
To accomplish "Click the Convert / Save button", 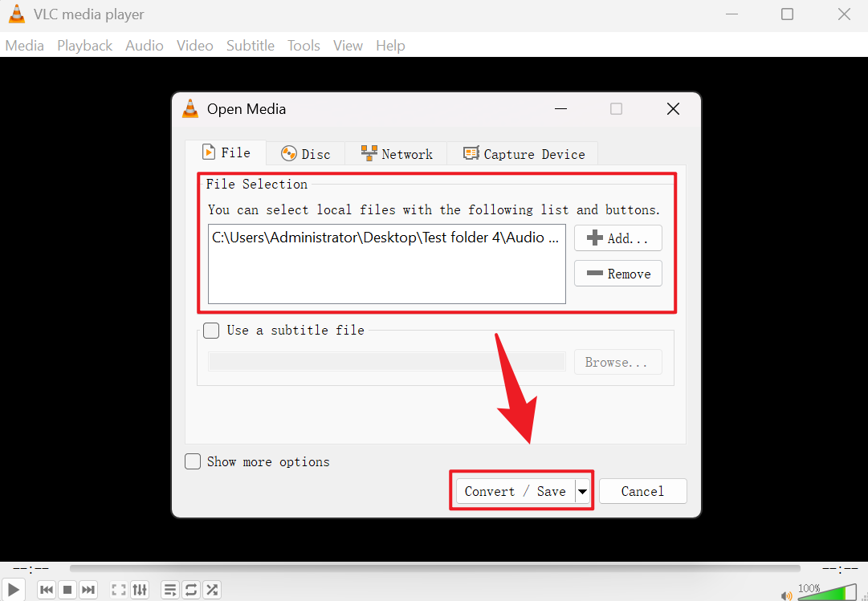I will click(x=515, y=491).
